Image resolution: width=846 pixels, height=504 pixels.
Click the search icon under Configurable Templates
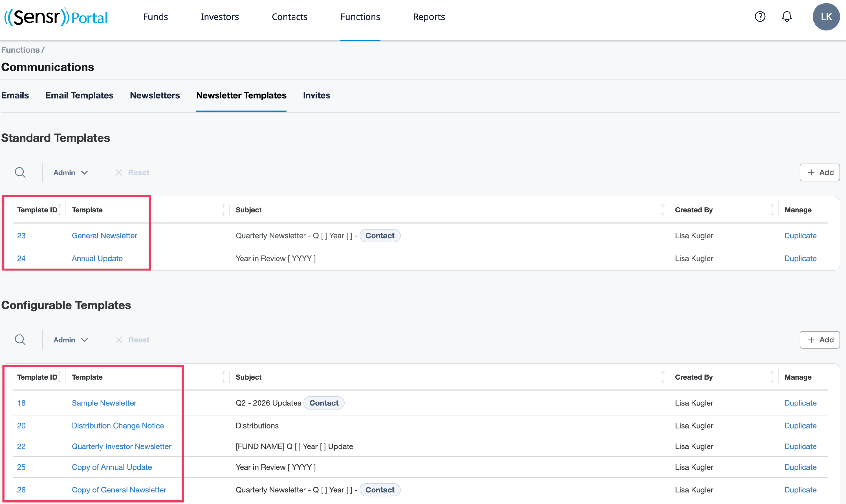point(20,340)
